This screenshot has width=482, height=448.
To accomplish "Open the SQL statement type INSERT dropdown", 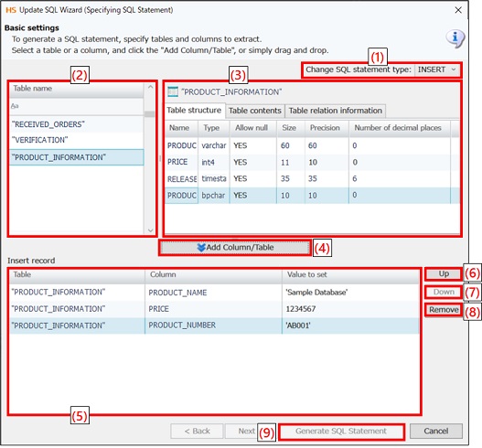I will pos(436,69).
